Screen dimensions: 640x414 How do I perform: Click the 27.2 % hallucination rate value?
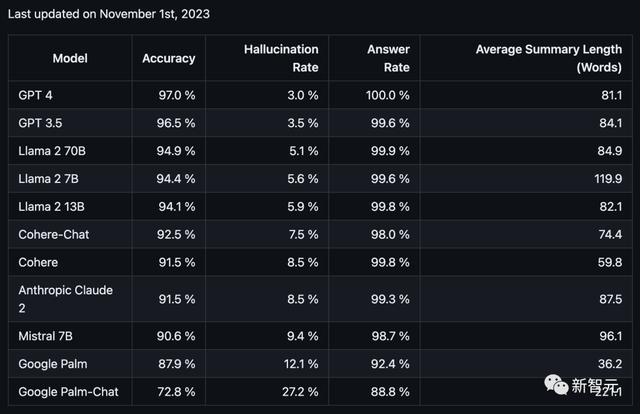(x=300, y=392)
